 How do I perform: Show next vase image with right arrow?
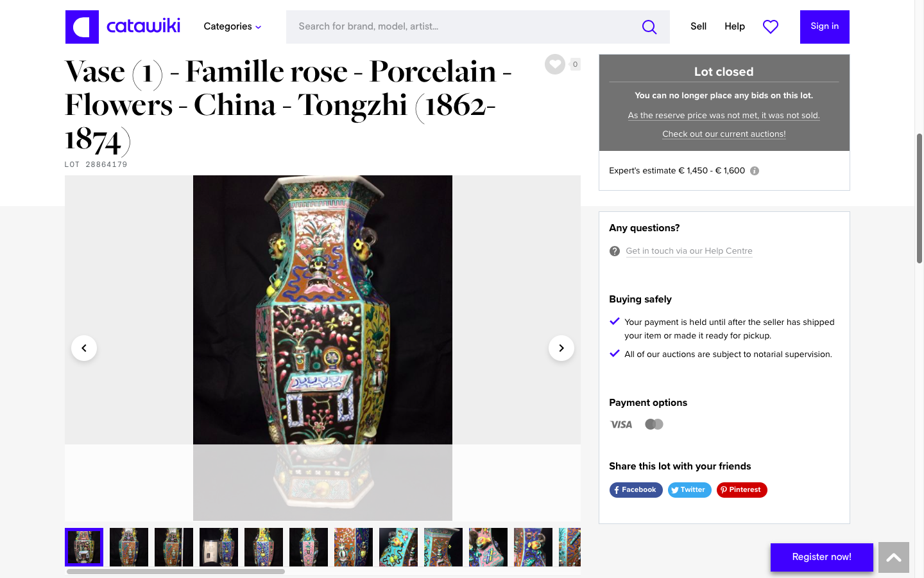(561, 348)
